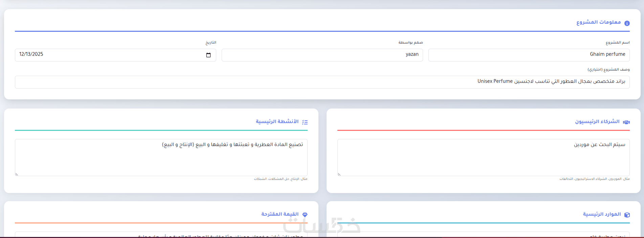Click the الشركاء الرئيسيون heading

(597, 122)
